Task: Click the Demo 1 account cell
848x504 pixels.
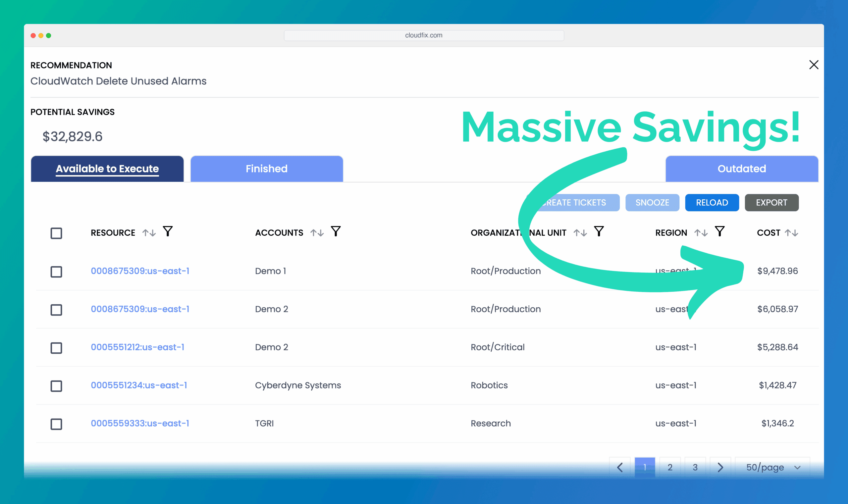Action: click(270, 271)
